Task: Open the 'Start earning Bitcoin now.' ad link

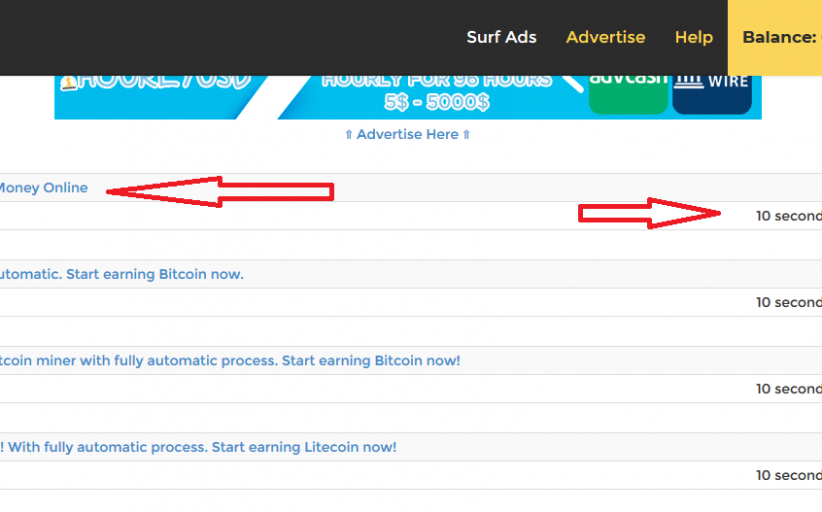Action: (x=120, y=274)
